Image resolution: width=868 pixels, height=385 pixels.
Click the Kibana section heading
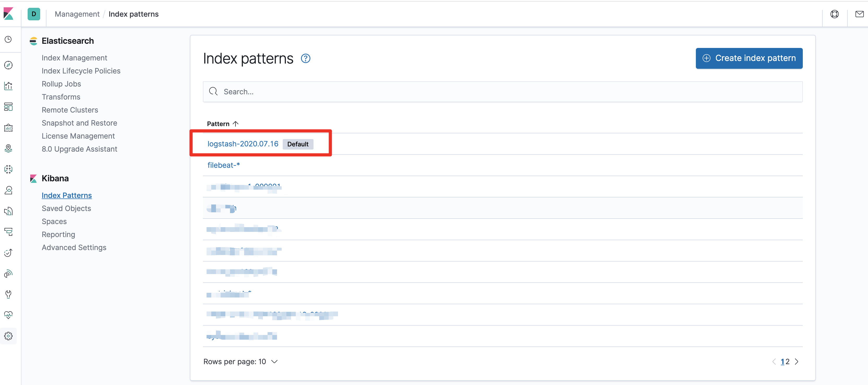coord(55,178)
